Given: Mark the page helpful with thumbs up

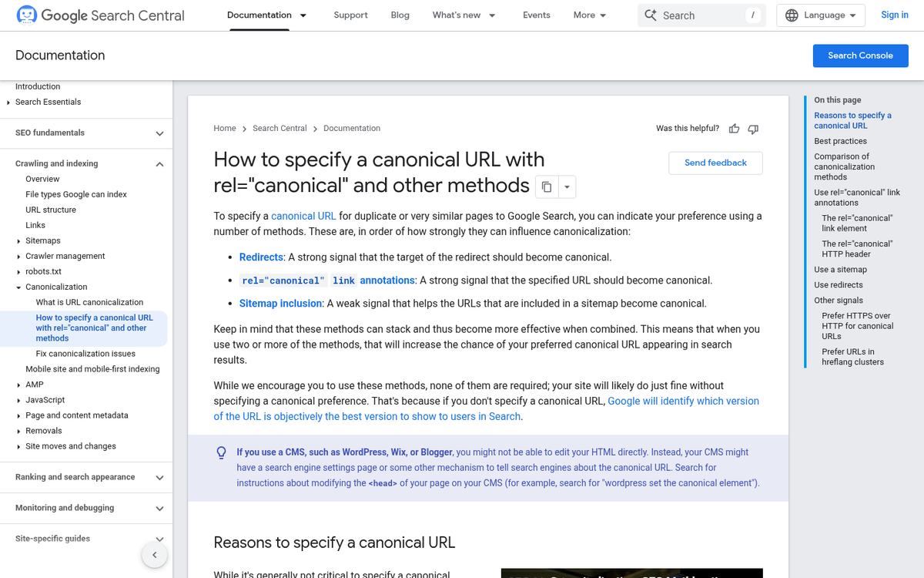Looking at the screenshot, I should [x=734, y=128].
